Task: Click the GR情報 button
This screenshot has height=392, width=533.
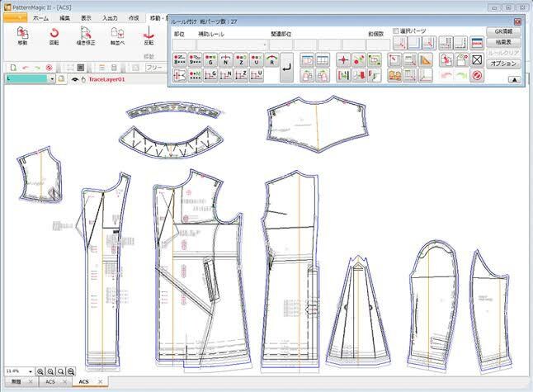Action: [x=503, y=31]
